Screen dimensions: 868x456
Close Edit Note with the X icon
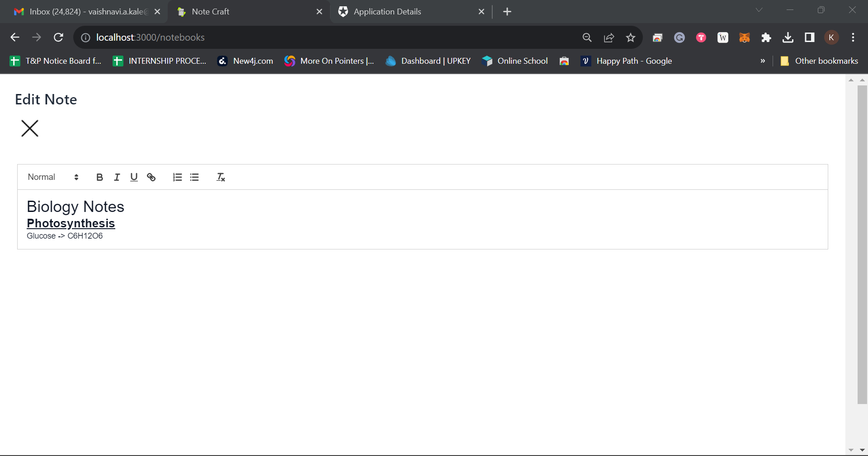tap(30, 128)
